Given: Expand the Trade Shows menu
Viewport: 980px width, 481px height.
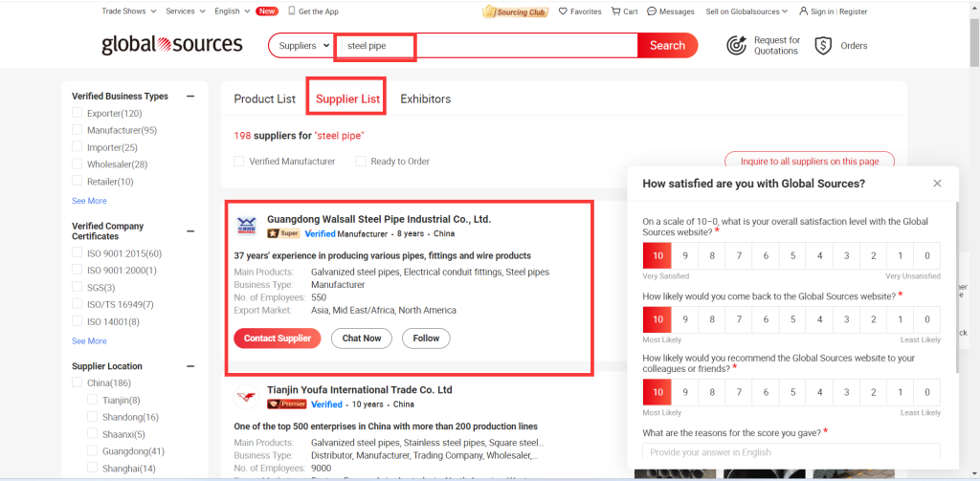Looking at the screenshot, I should (x=130, y=11).
